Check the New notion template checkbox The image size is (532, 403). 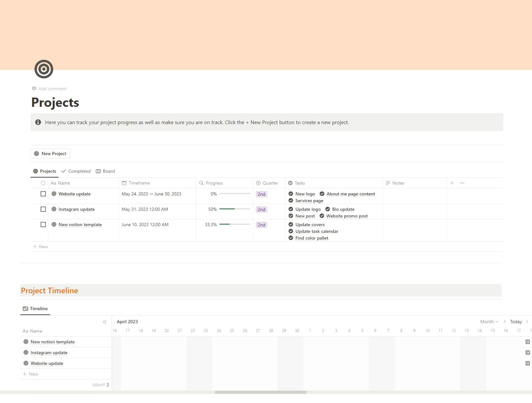click(43, 225)
